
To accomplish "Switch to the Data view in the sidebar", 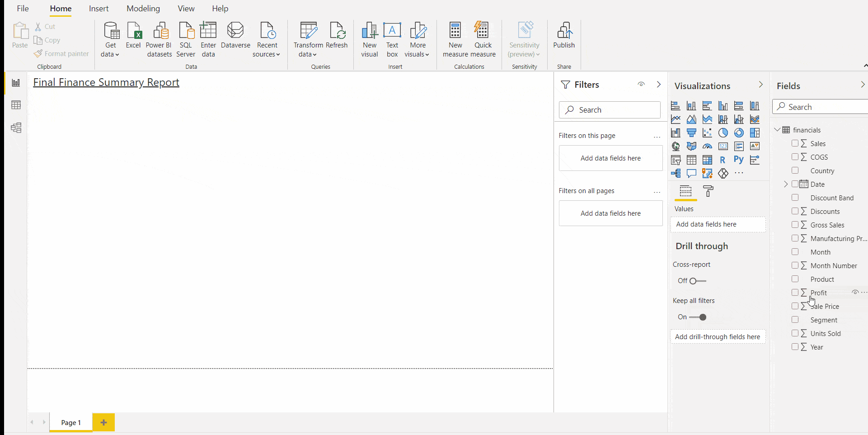I will (x=16, y=105).
